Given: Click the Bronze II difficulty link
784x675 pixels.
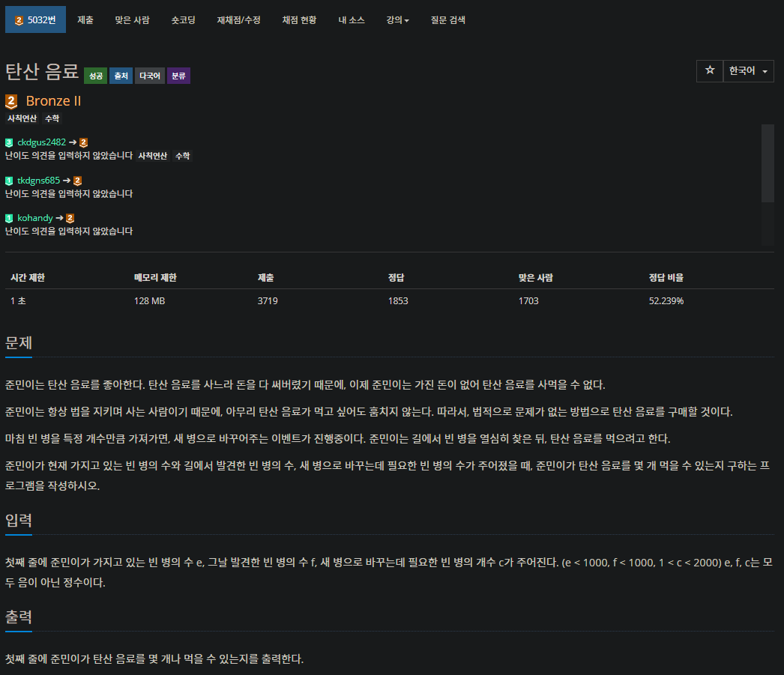Looking at the screenshot, I should pyautogui.click(x=53, y=101).
